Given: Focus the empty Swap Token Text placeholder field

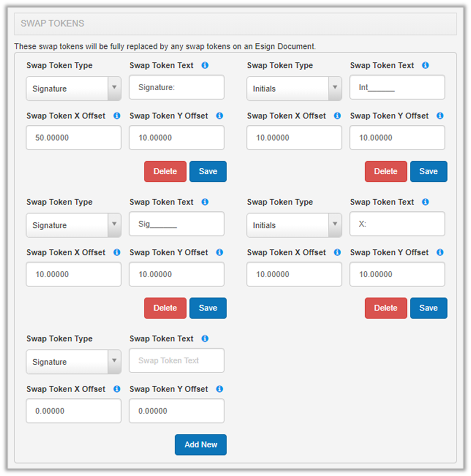Looking at the screenshot, I should pyautogui.click(x=176, y=361).
